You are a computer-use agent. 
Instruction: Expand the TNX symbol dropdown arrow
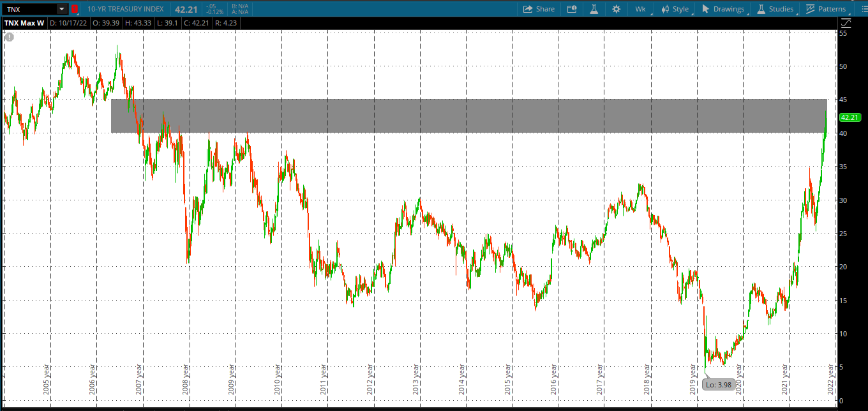tap(61, 9)
